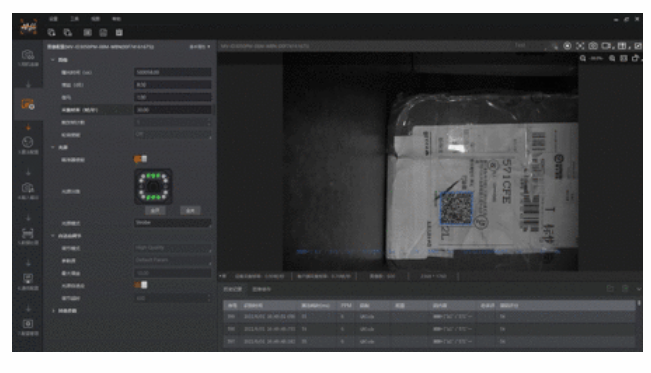Toggle the orange switch in light source section
This screenshot has height=373, width=651.
pyautogui.click(x=140, y=159)
